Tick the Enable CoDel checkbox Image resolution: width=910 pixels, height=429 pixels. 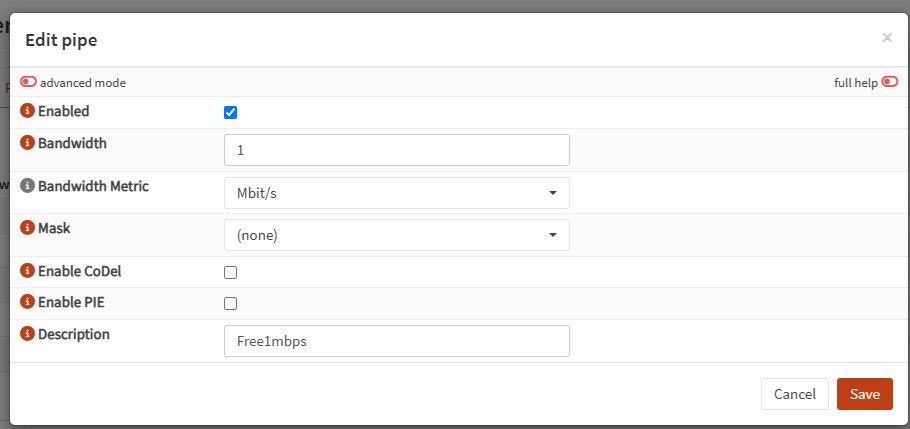(x=230, y=272)
